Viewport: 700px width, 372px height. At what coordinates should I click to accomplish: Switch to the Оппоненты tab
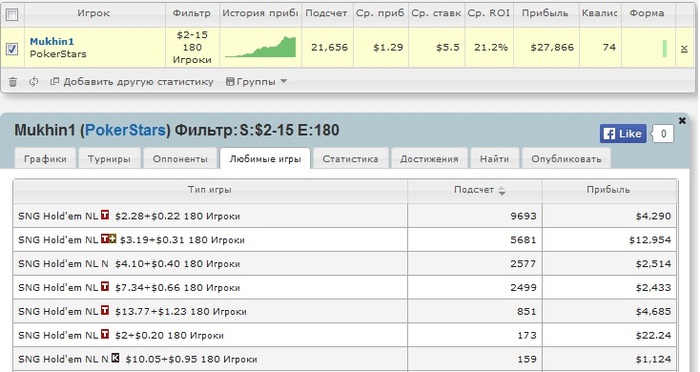coord(180,159)
